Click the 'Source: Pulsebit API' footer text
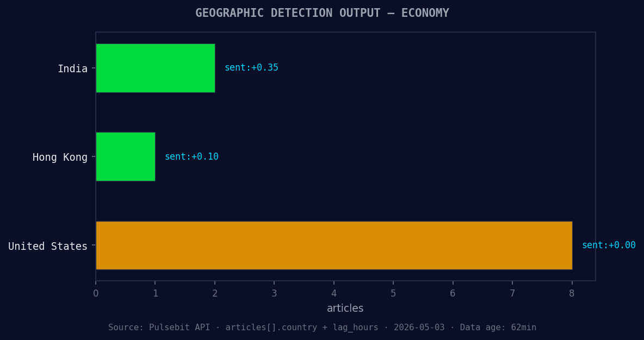The height and width of the screenshot is (340, 644). point(159,328)
